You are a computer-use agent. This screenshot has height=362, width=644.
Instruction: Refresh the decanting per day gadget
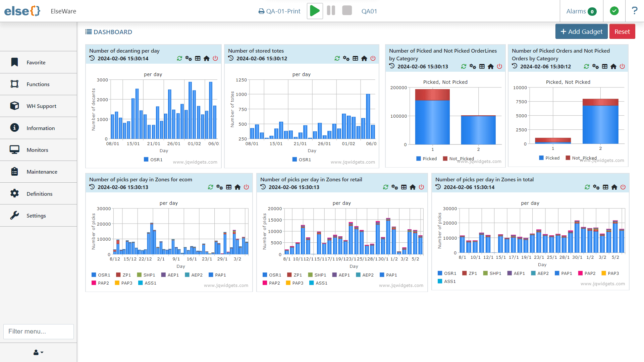pos(179,58)
